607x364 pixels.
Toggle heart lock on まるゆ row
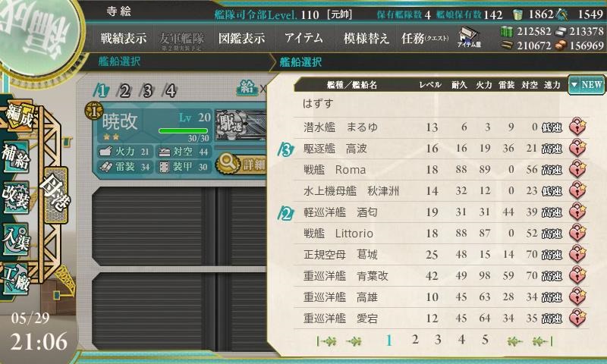pyautogui.click(x=577, y=127)
